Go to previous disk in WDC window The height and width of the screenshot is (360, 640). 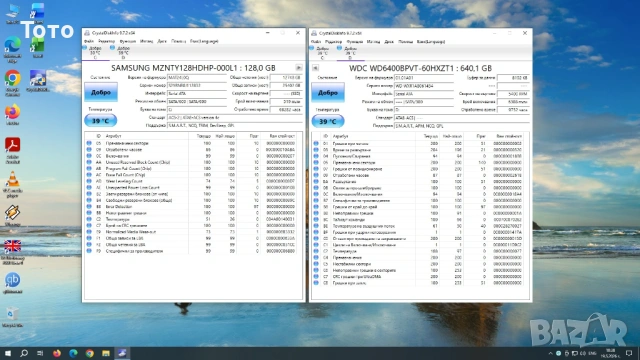[x=315, y=68]
